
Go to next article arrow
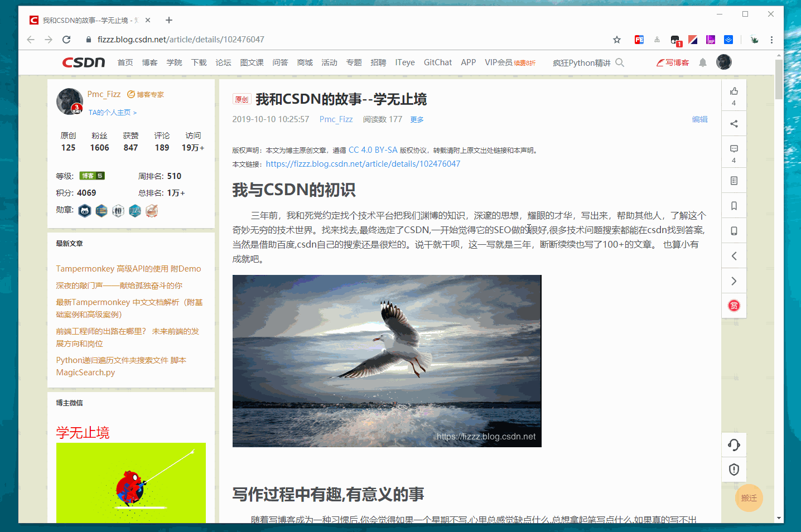tap(734, 281)
